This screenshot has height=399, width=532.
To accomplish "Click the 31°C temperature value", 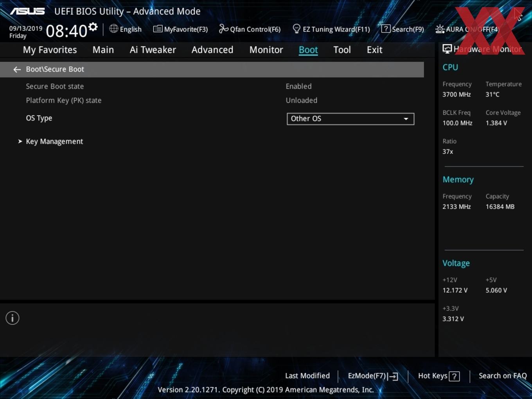I will pos(492,95).
